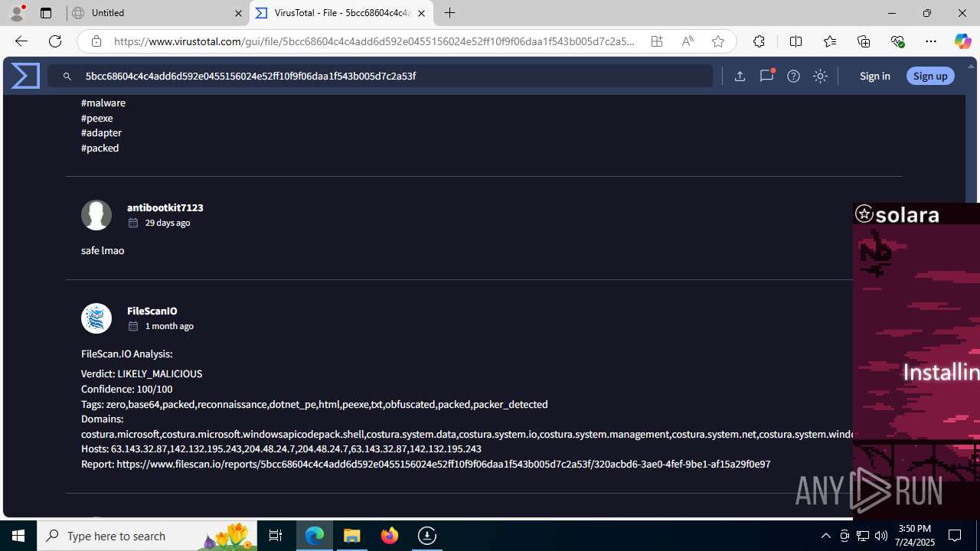Click the browser address bar URL
This screenshot has height=551, width=980.
click(x=374, y=41)
